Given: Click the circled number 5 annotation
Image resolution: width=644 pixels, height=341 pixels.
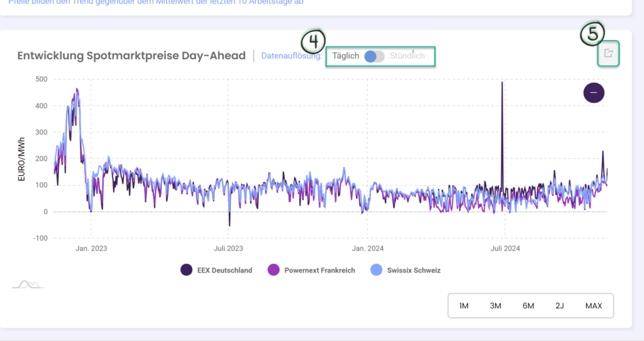Looking at the screenshot, I should click(592, 33).
